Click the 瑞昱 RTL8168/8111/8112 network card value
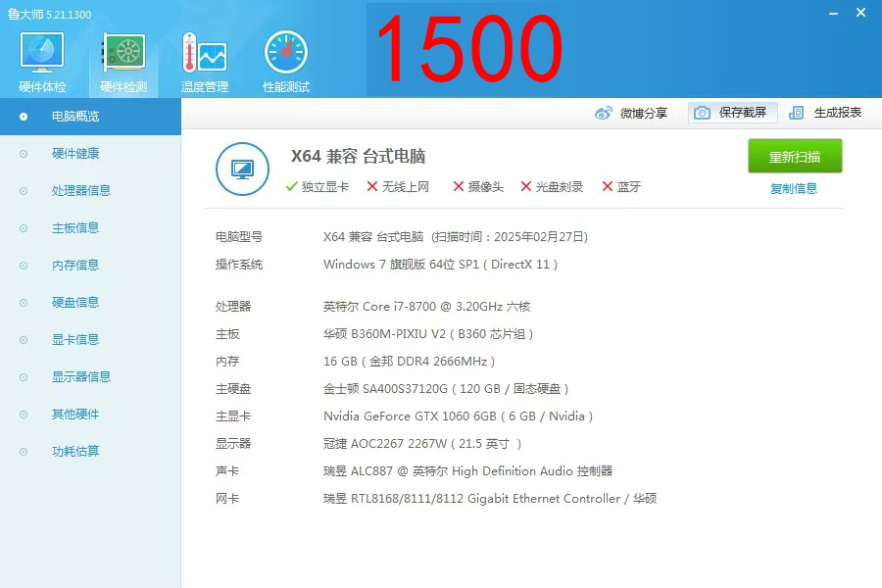This screenshot has width=882, height=588. coord(490,499)
